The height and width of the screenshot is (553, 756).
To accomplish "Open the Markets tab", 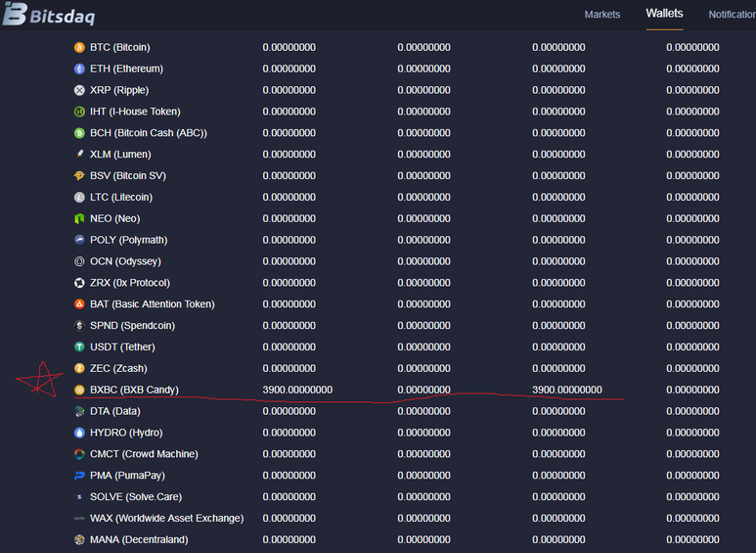I will point(602,15).
